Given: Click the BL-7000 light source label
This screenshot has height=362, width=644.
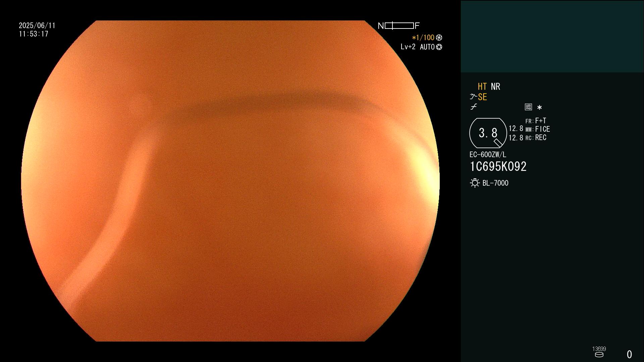Looking at the screenshot, I should (x=495, y=183).
